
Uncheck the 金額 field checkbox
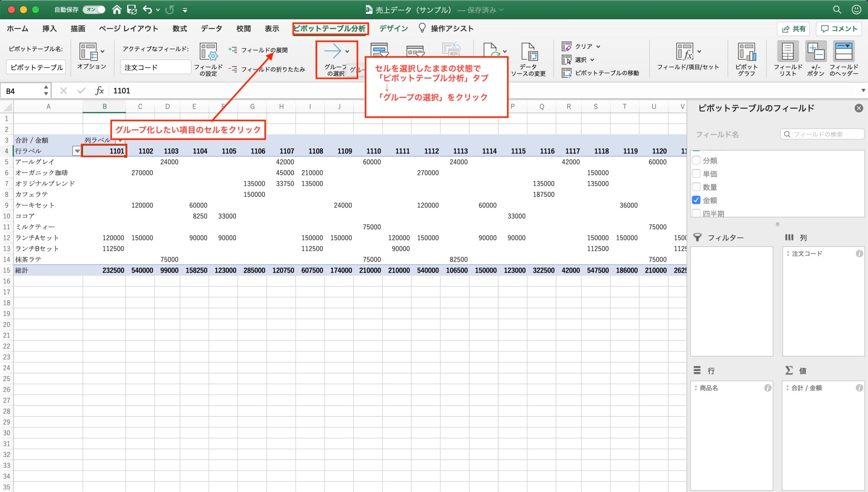tap(696, 200)
